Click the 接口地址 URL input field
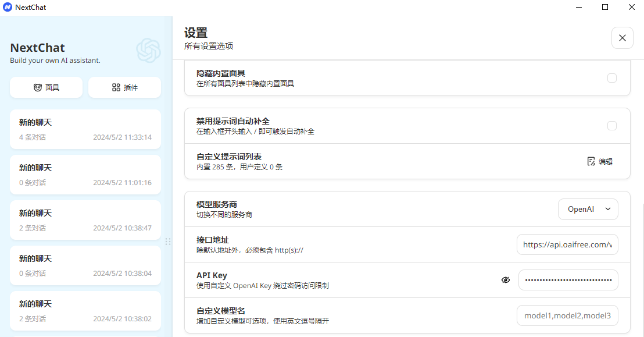644x337 pixels. (567, 244)
